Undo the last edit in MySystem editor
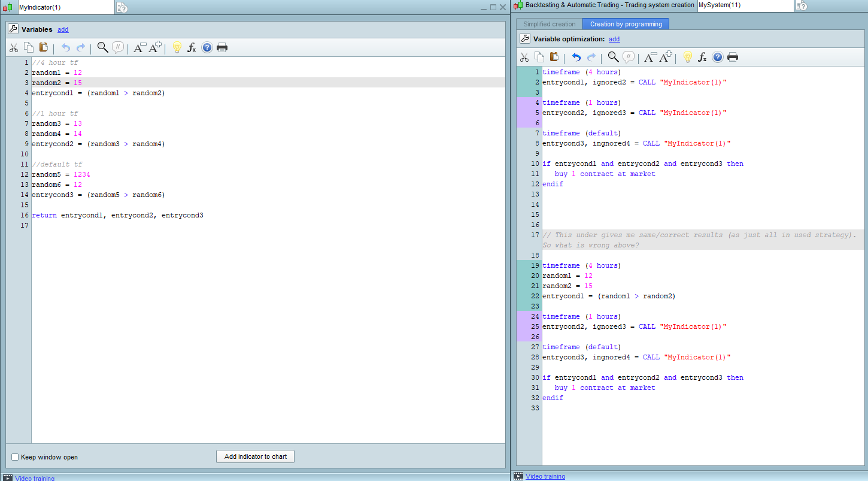 [576, 58]
